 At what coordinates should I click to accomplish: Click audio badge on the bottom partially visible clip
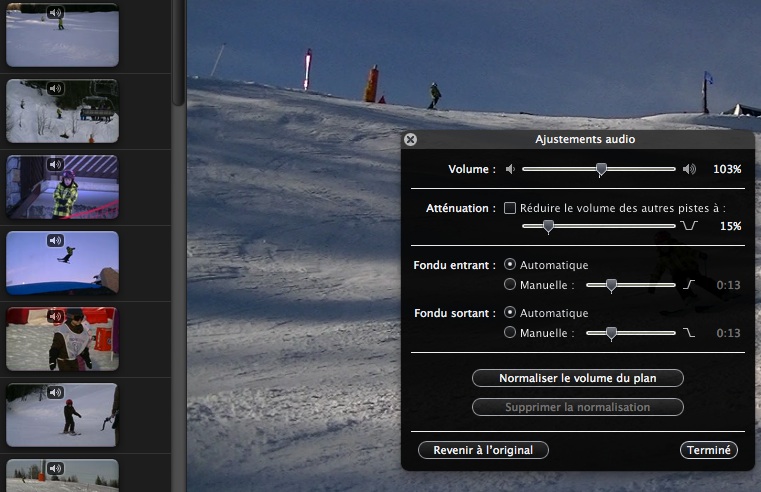(x=55, y=468)
